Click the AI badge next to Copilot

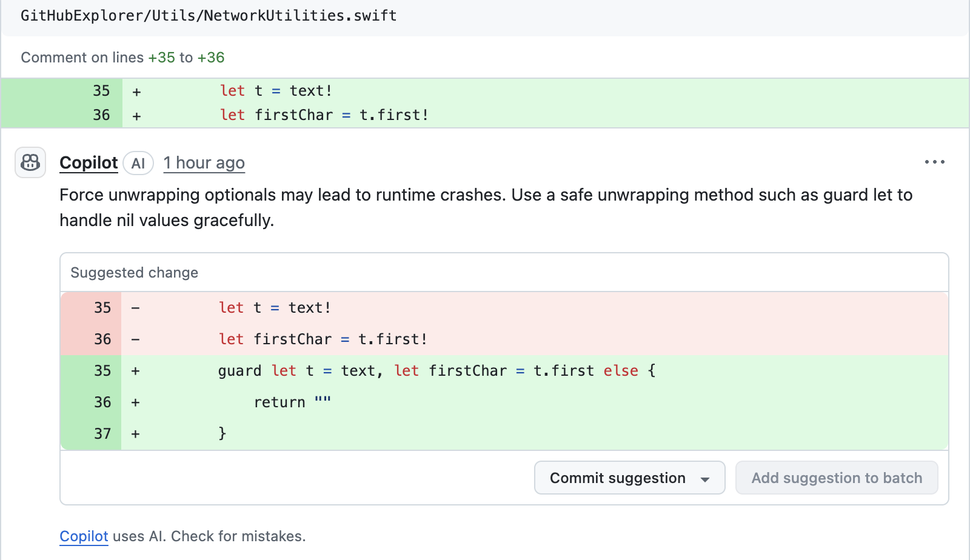click(x=138, y=163)
